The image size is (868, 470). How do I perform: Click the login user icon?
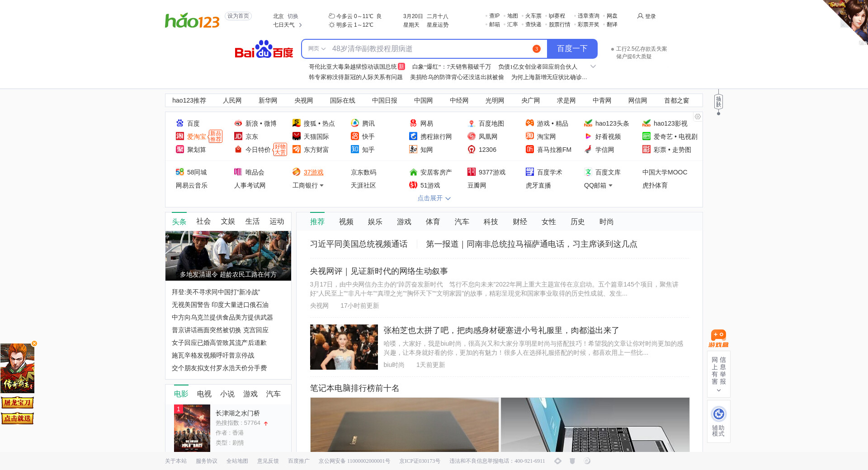[x=640, y=16]
